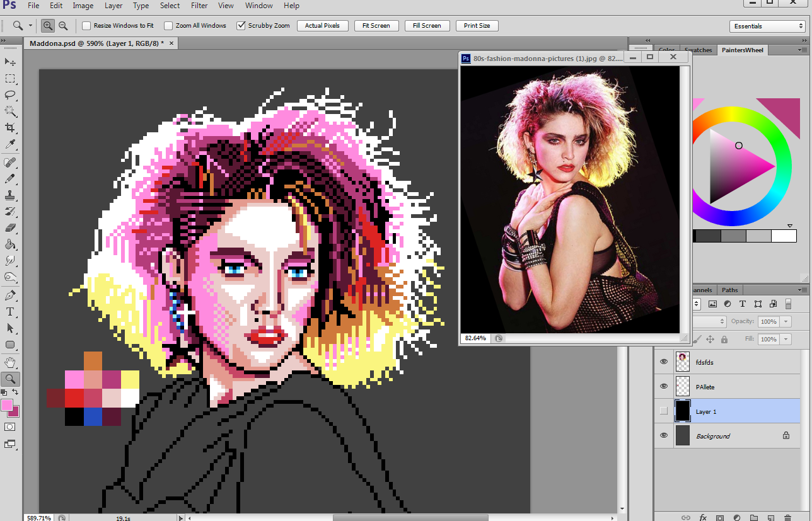Viewport: 812px width, 521px height.
Task: Activate the Horizontal Type tool
Action: pos(10,312)
